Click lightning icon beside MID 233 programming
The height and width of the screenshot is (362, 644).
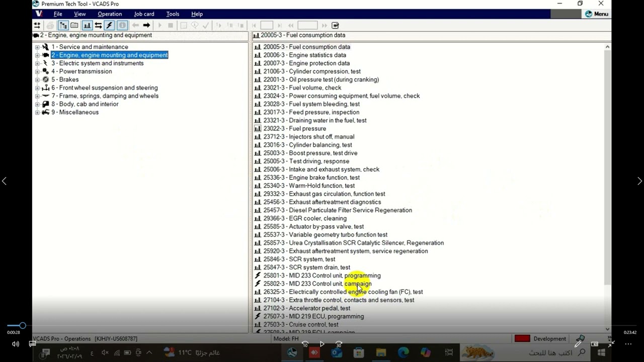click(x=258, y=276)
